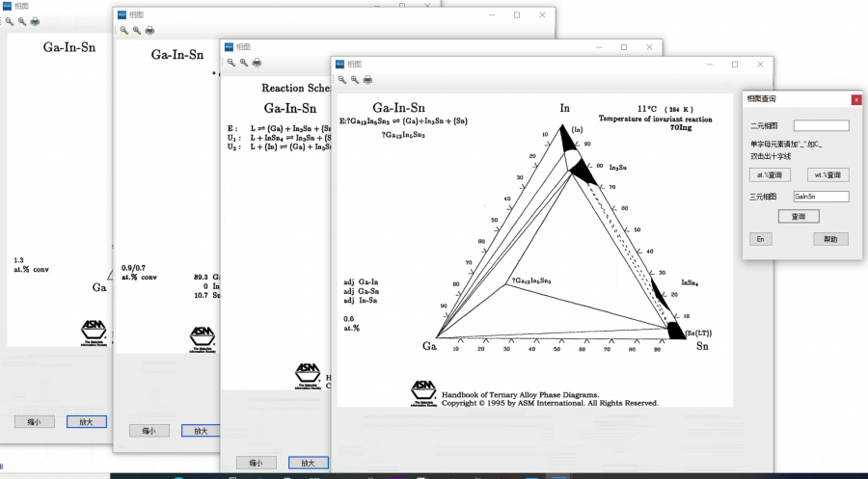Open help via the 帮助 button

coord(830,239)
